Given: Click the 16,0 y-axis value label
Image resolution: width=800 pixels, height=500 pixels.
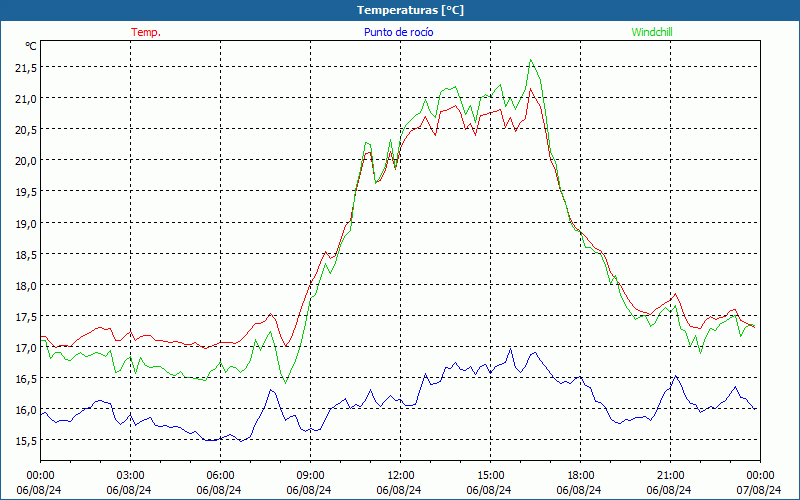Looking at the screenshot, I should (x=25, y=410).
